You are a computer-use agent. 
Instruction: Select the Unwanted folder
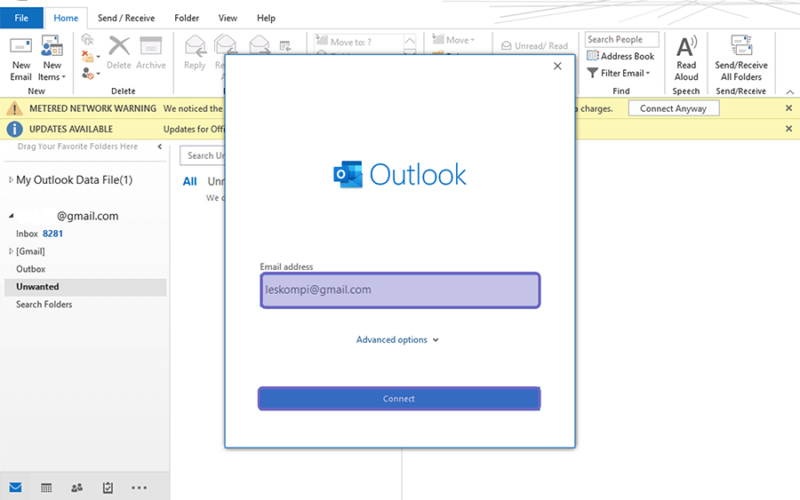coord(85,287)
